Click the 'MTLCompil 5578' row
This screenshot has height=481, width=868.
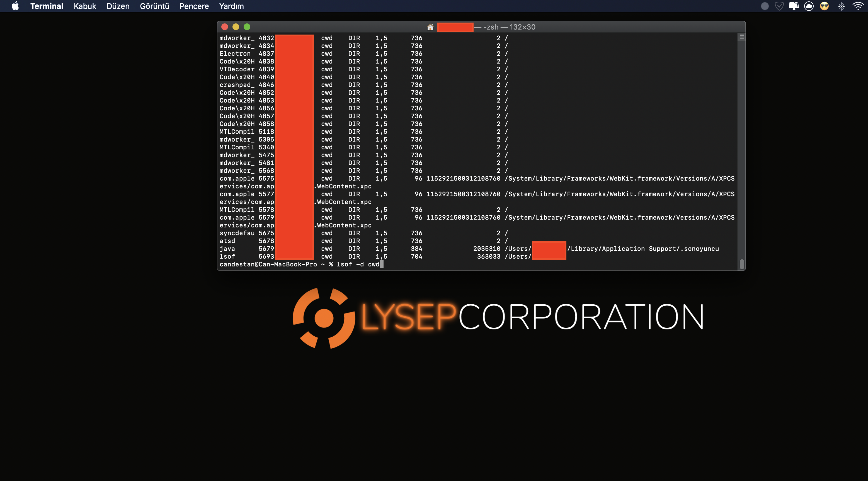(x=363, y=210)
